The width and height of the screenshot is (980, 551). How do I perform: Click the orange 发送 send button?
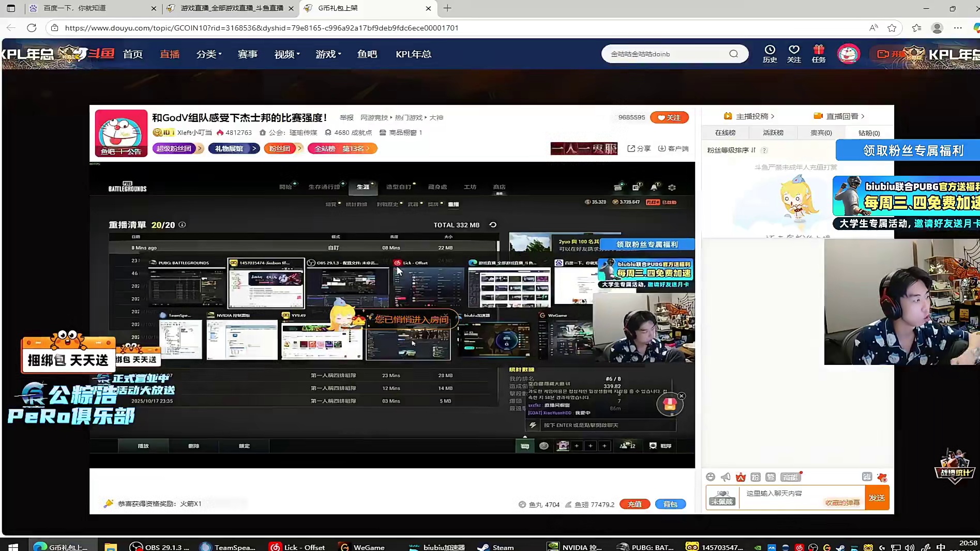(877, 497)
